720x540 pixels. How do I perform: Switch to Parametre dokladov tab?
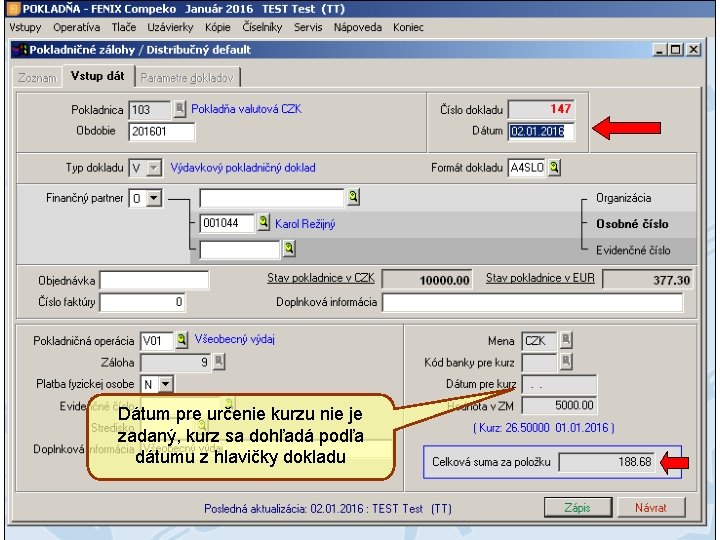(x=187, y=78)
